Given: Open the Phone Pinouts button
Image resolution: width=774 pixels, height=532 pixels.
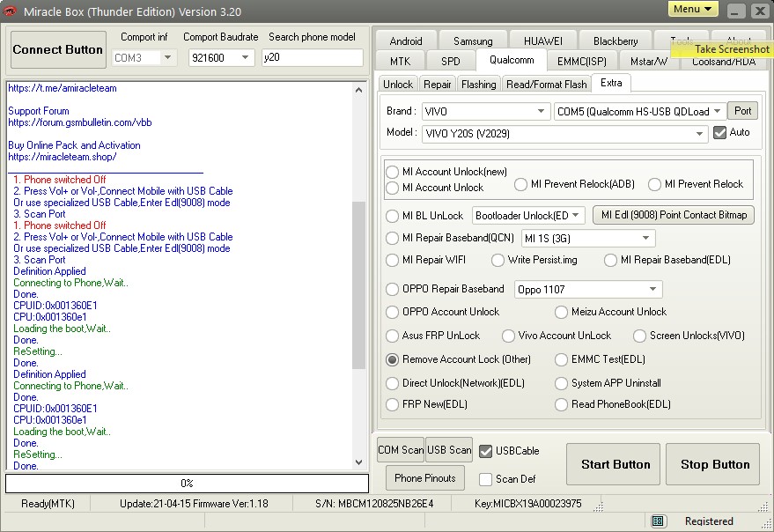Looking at the screenshot, I should 425,478.
